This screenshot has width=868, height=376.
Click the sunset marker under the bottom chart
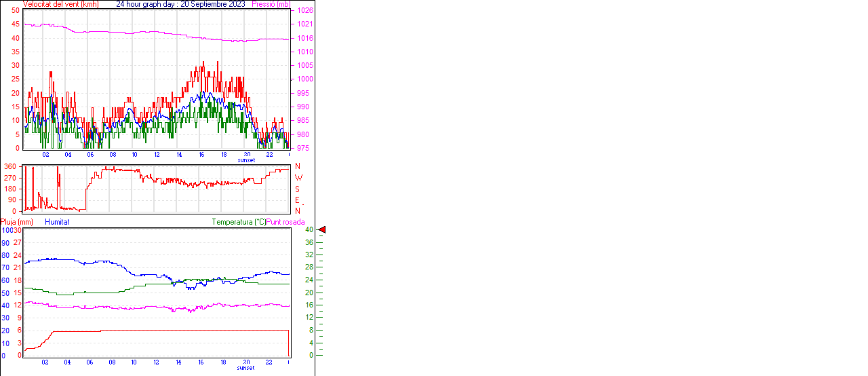pyautogui.click(x=246, y=368)
